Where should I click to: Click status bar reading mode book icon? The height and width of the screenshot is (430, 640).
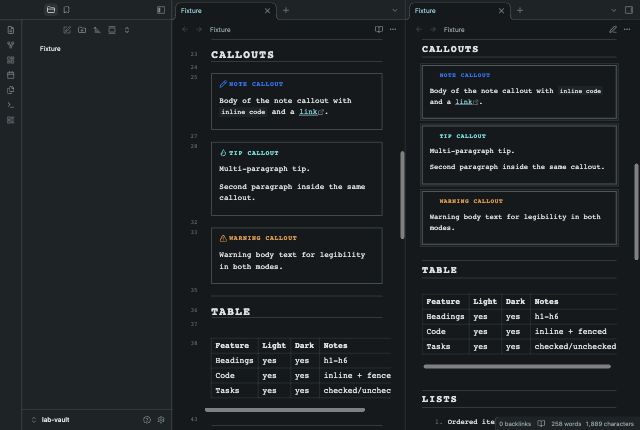pyautogui.click(x=541, y=423)
